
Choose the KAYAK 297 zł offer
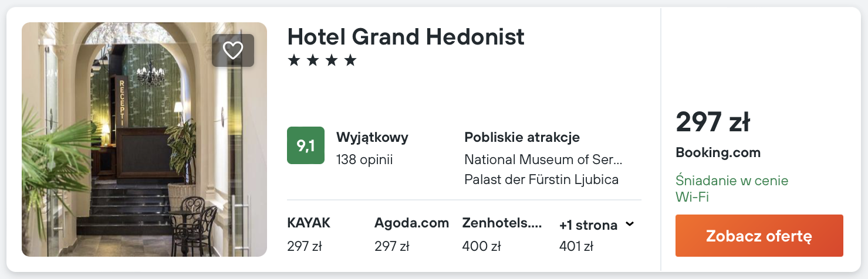[309, 234]
